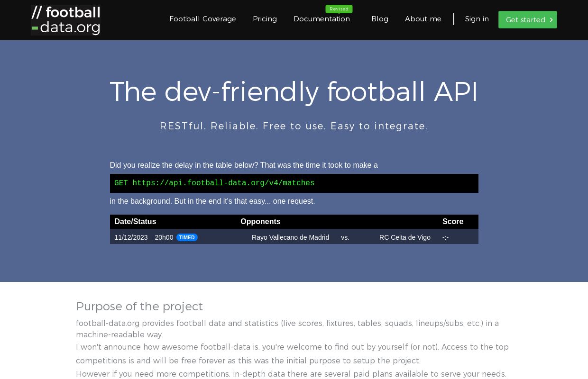Click the Date/Status column header
Viewport: 588px width, 379px height.
point(135,222)
